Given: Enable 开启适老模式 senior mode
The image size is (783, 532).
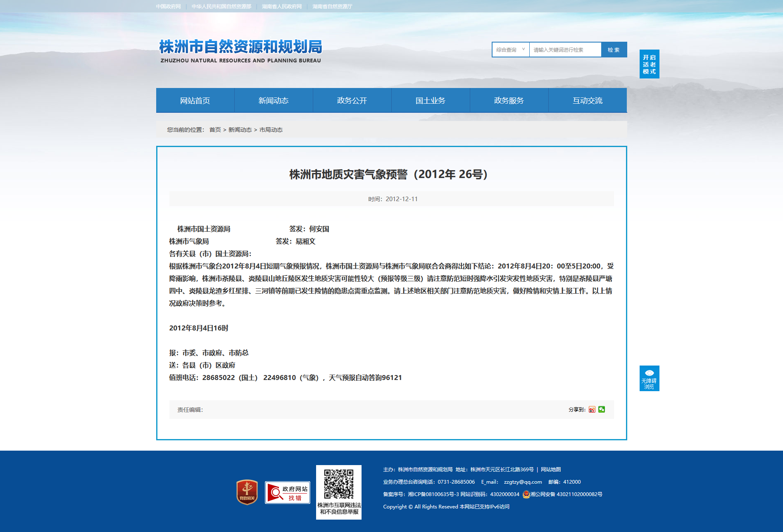Looking at the screenshot, I should 649,64.
